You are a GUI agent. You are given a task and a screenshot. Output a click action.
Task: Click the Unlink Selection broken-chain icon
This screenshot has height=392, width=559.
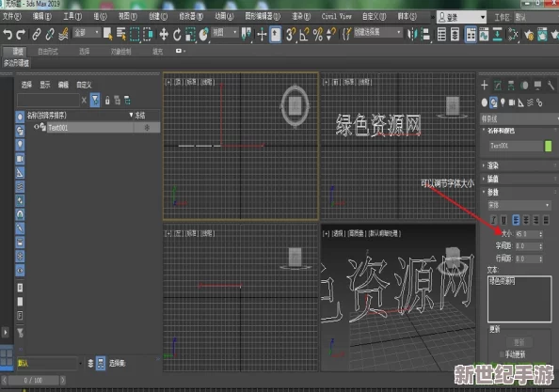[50, 35]
